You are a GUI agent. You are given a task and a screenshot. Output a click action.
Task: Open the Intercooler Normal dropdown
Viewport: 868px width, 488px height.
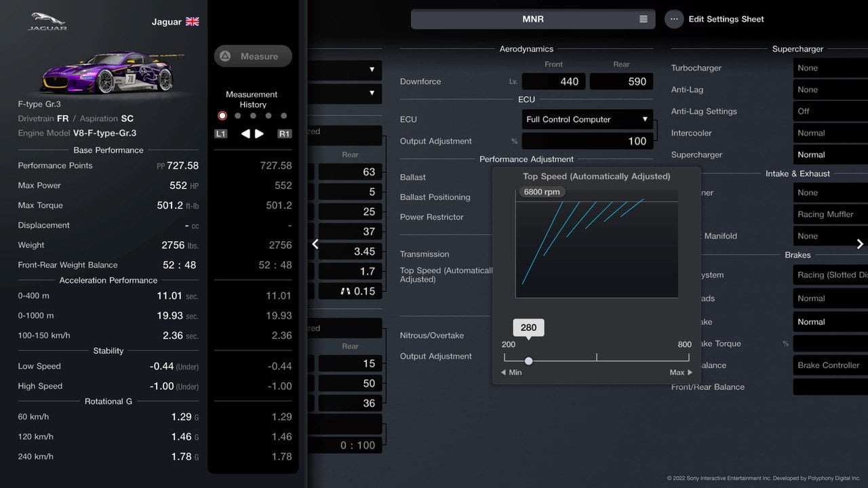click(831, 133)
